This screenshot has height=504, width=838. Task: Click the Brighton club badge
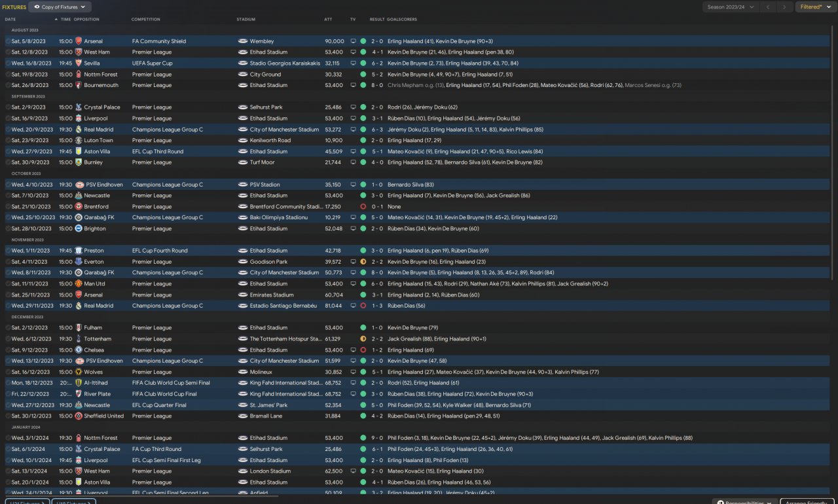click(79, 228)
